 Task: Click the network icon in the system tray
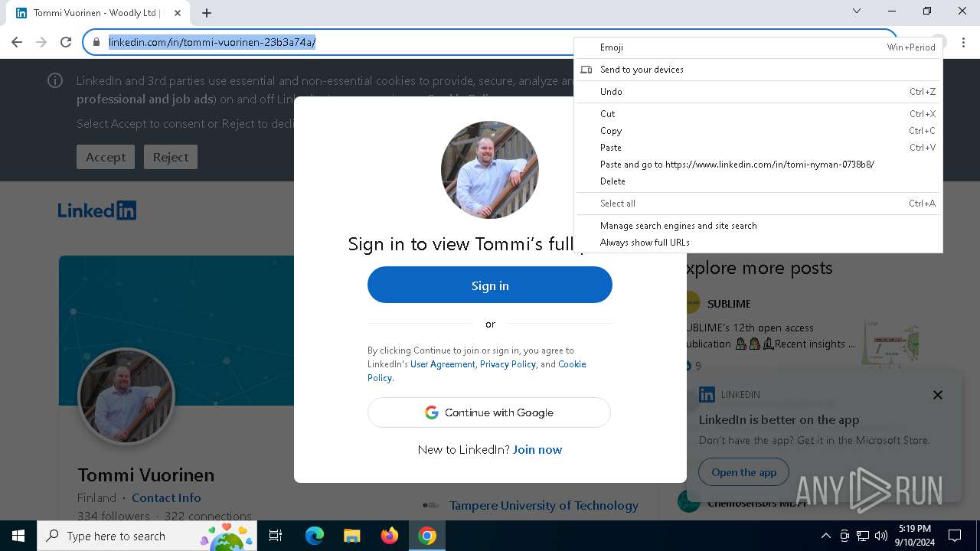[863, 536]
